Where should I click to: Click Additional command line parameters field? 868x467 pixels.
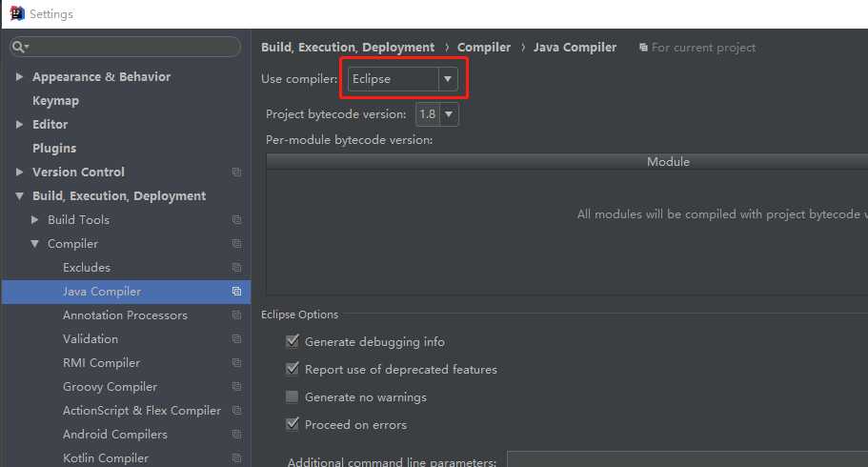[x=688, y=459]
